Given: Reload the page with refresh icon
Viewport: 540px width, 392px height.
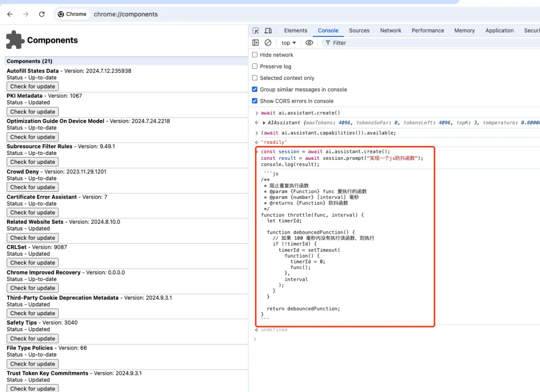Looking at the screenshot, I should [41, 14].
